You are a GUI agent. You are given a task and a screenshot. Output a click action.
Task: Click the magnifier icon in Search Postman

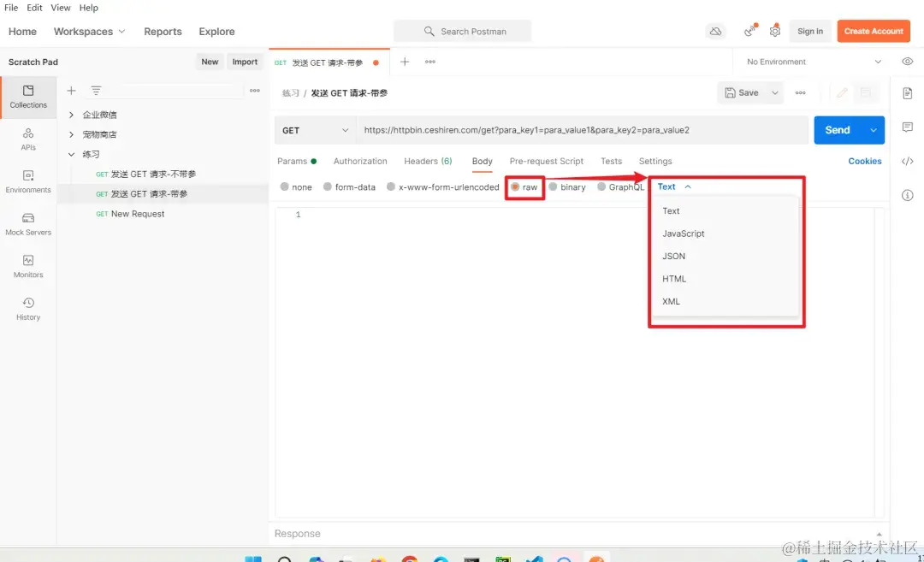coord(429,31)
